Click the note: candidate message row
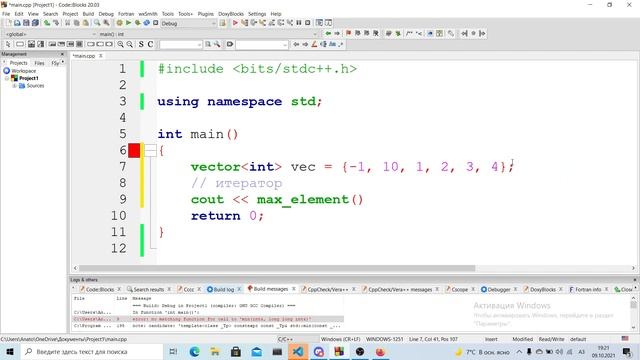 [208, 326]
